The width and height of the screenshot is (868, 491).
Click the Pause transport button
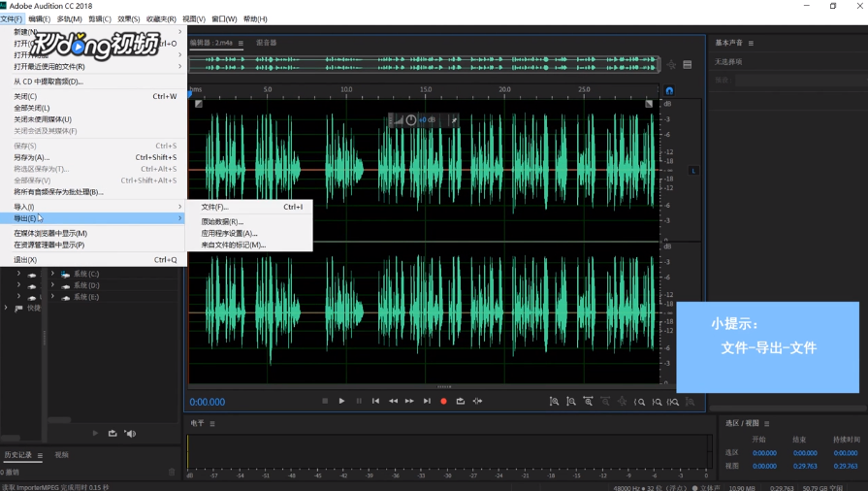click(359, 401)
